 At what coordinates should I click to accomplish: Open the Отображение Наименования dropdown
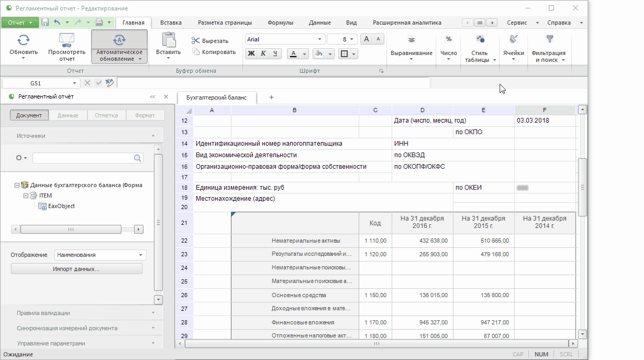point(100,255)
